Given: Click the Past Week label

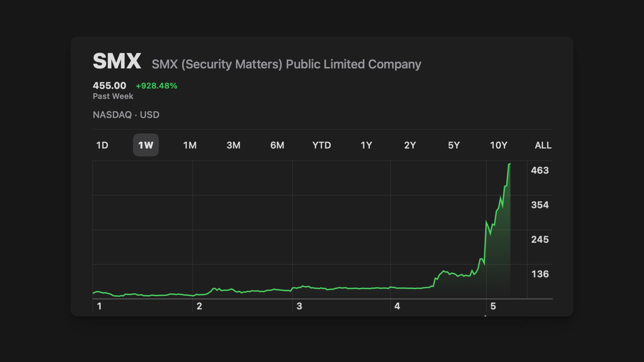Looking at the screenshot, I should [113, 96].
